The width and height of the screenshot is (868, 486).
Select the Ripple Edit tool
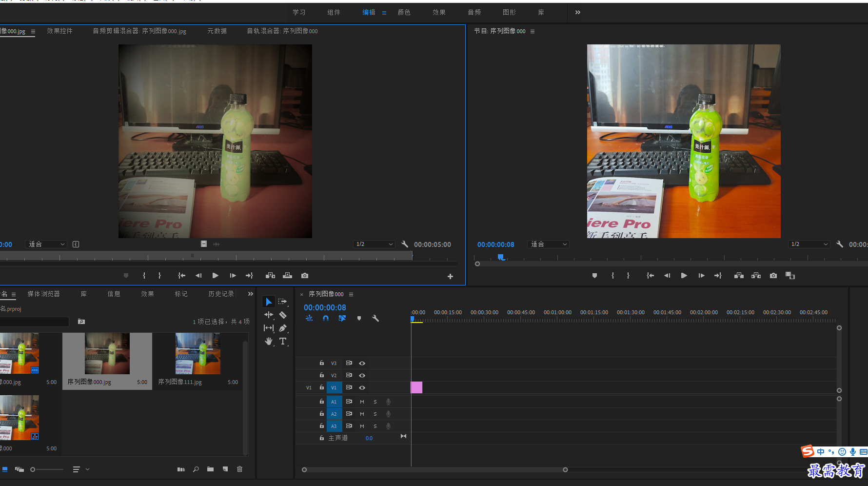(x=269, y=315)
